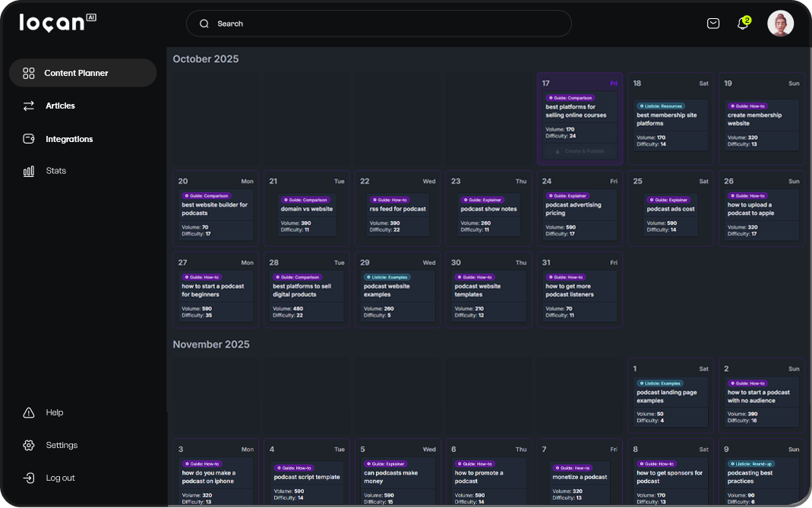The height and width of the screenshot is (508, 812).
Task: Click the Listicle: Resources tag on October 18
Action: coord(660,106)
